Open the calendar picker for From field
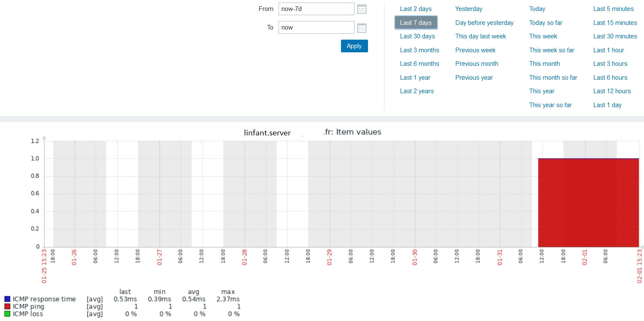This screenshot has height=321, width=644. 362,9
